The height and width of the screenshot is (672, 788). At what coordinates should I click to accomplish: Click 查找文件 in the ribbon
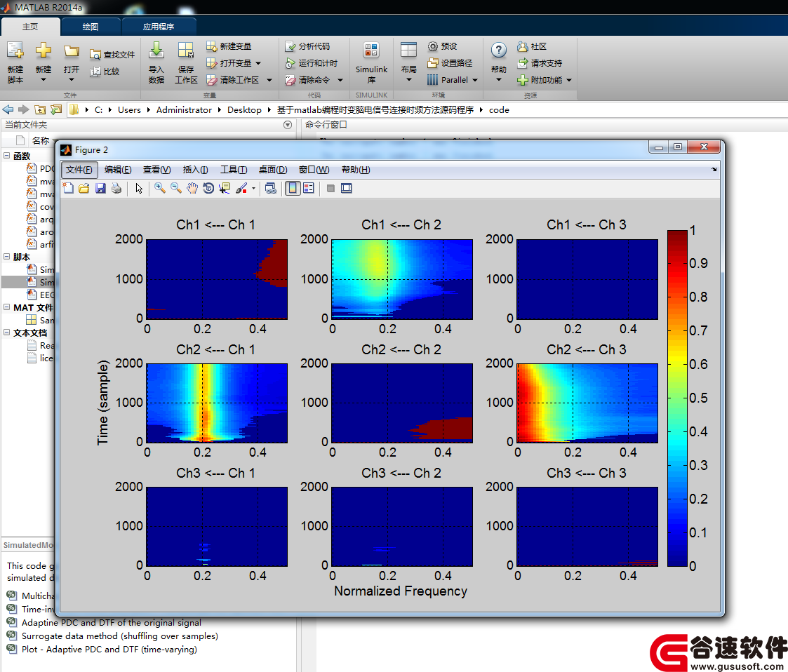click(x=112, y=54)
